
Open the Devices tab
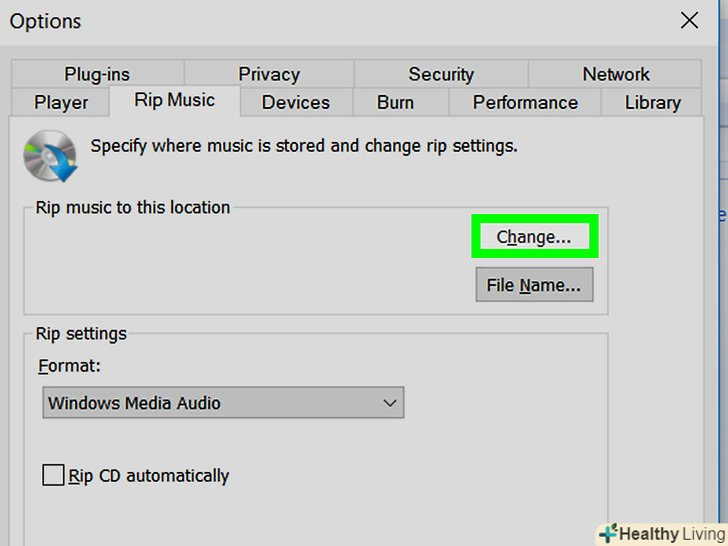[x=296, y=102]
